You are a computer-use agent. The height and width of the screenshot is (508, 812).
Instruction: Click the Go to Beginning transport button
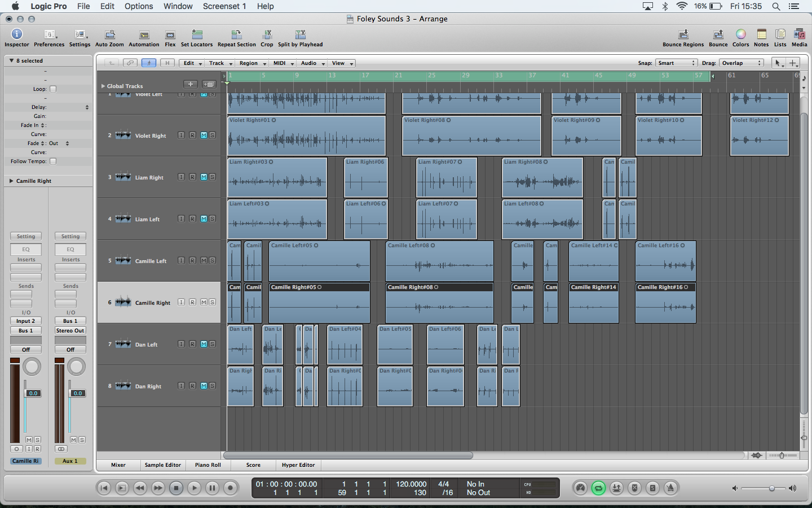tap(104, 488)
